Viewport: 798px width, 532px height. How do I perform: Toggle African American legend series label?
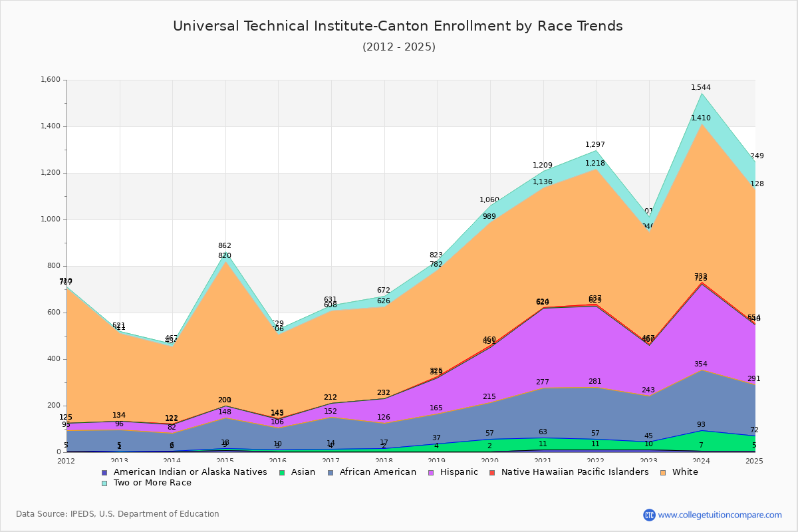coord(377,472)
